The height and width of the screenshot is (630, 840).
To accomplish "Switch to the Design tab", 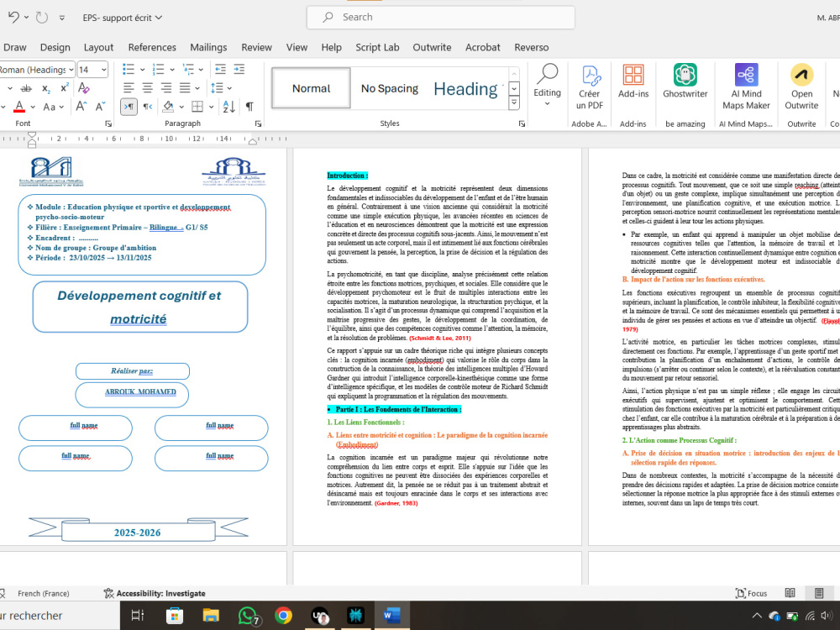I will [55, 47].
